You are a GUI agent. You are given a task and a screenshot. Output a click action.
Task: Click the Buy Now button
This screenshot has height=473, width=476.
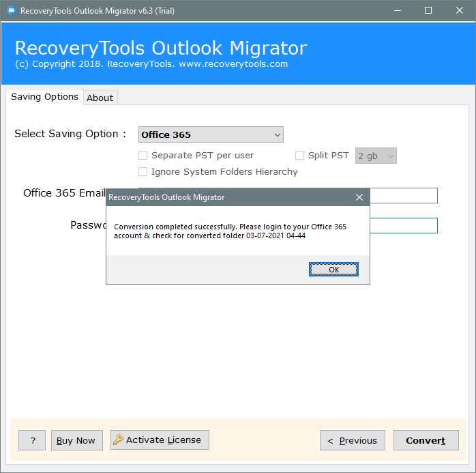click(x=77, y=440)
